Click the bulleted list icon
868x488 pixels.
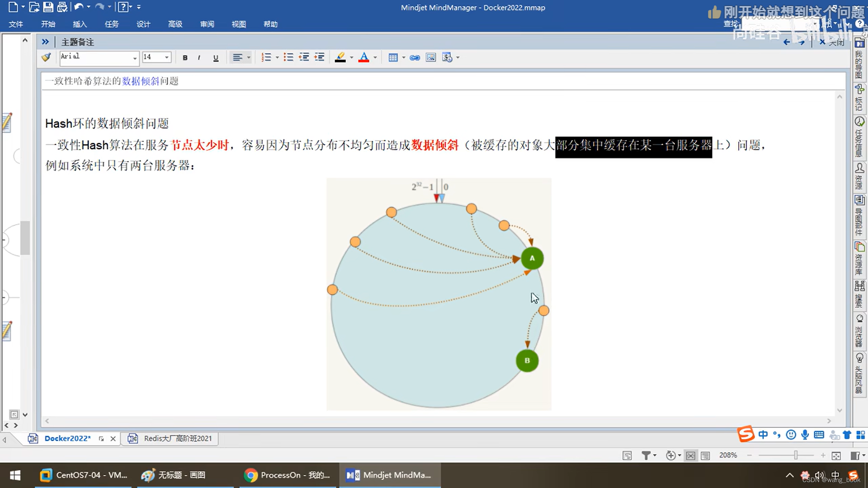[288, 57]
